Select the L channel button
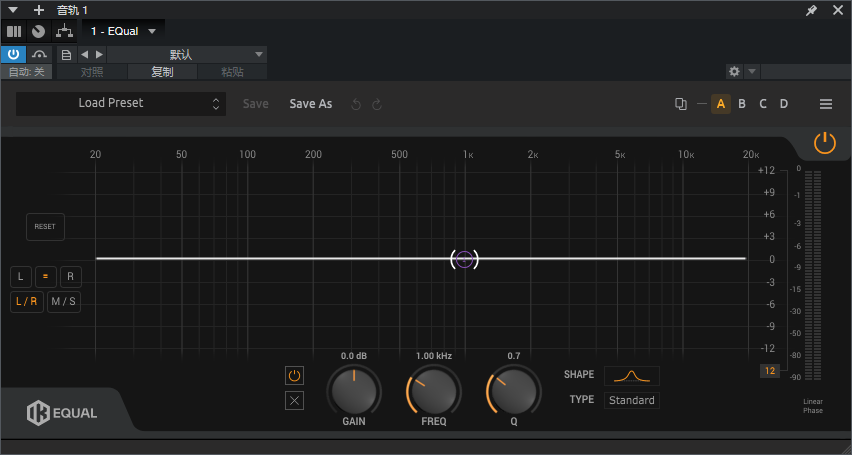The width and height of the screenshot is (852, 455). [21, 277]
